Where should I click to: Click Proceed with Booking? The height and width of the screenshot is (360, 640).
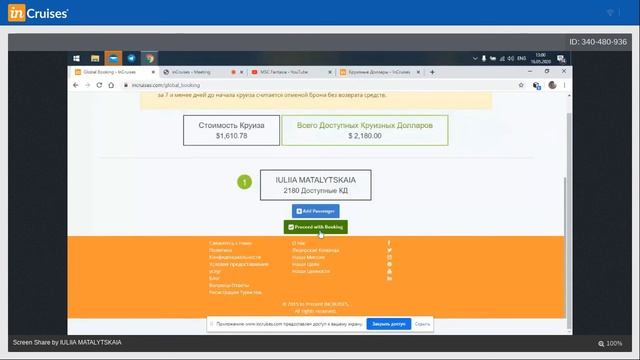316,227
